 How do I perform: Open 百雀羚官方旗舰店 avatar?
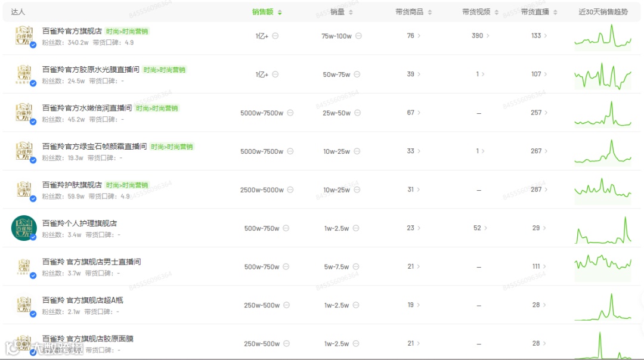[x=24, y=36]
